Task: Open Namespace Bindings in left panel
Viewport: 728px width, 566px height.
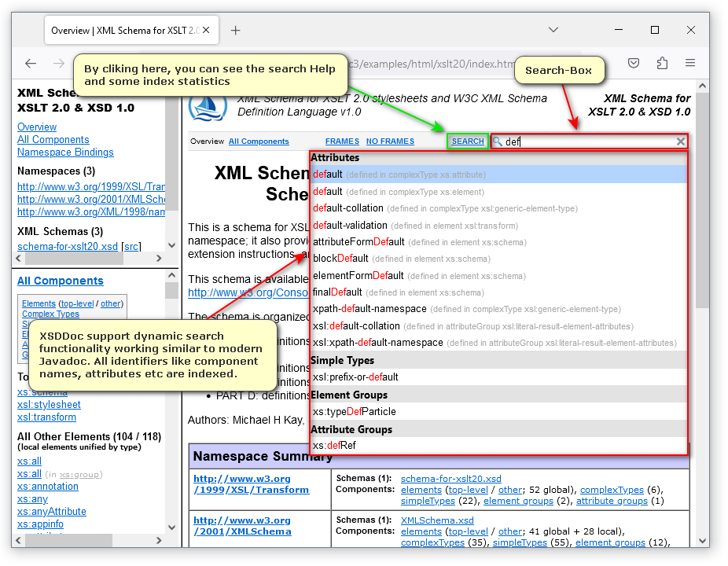Action: click(x=65, y=152)
